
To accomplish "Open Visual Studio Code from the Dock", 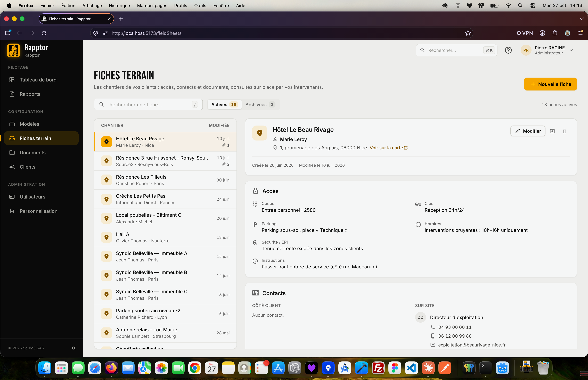I will (411, 368).
